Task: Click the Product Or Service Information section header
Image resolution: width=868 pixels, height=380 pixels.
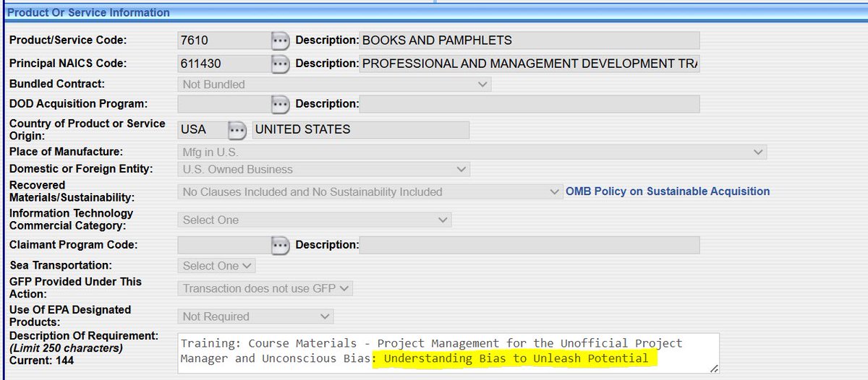Action: 89,12
